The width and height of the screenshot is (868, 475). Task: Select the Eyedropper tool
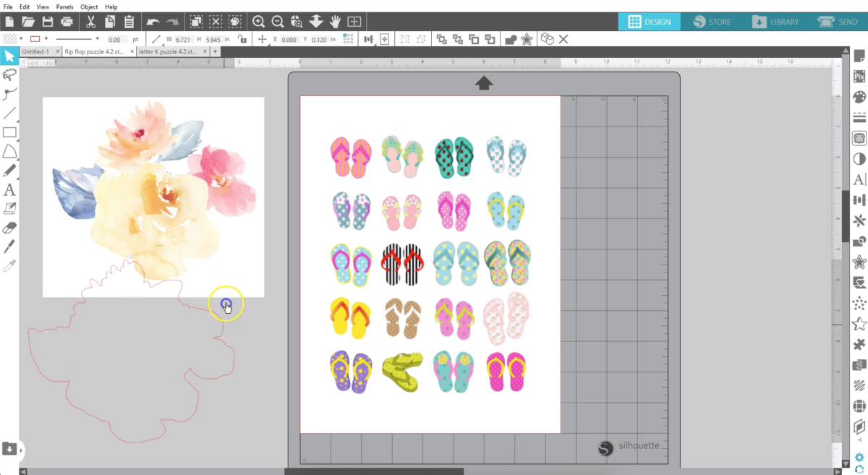(x=9, y=266)
